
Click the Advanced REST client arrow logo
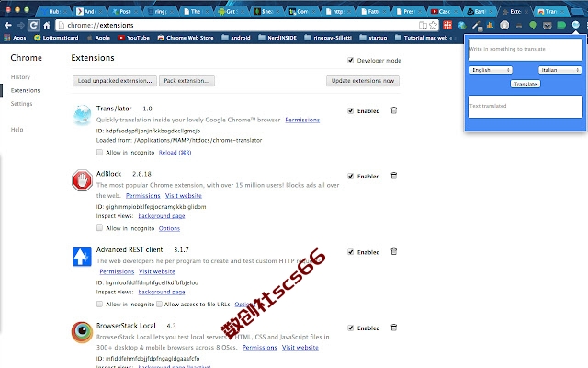point(82,257)
